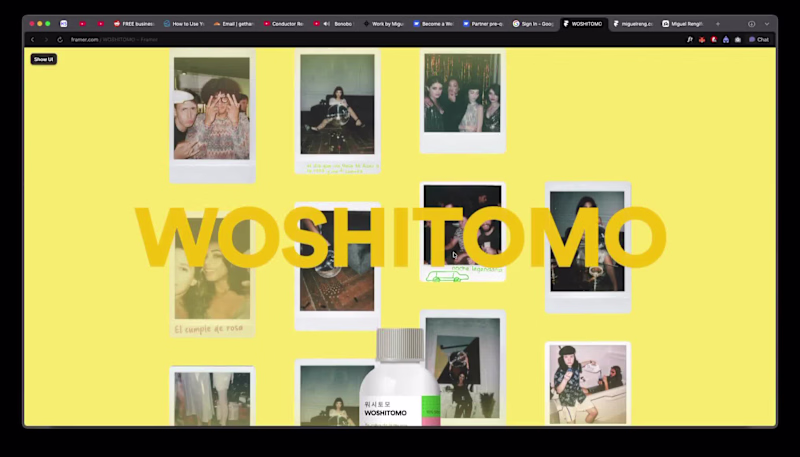Reload the framer.com page

coord(60,39)
